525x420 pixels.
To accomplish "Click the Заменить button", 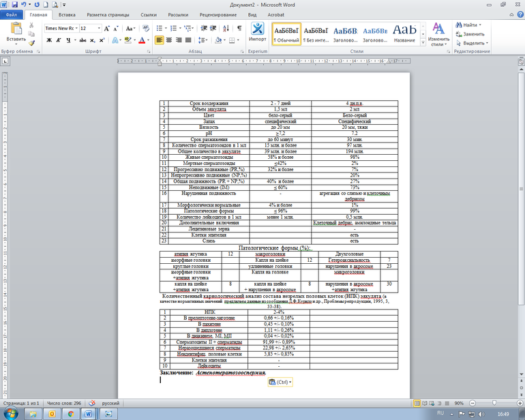I will (x=473, y=34).
